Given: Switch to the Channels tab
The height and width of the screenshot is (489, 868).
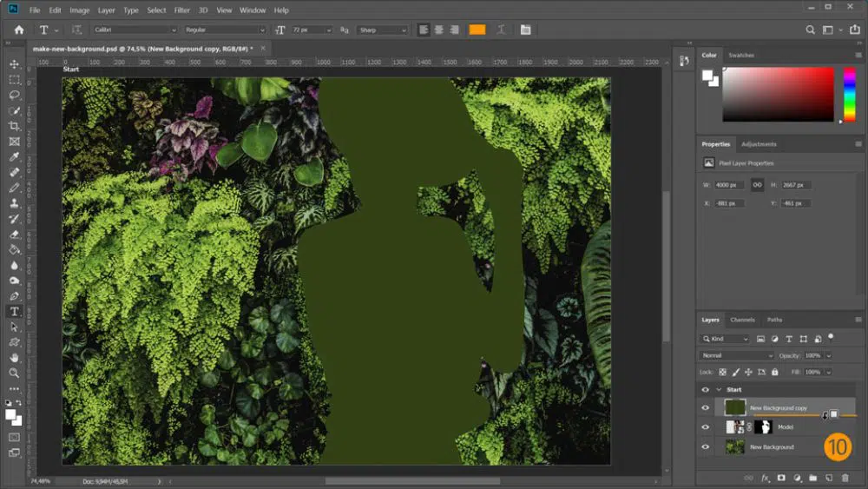Looking at the screenshot, I should pos(741,320).
